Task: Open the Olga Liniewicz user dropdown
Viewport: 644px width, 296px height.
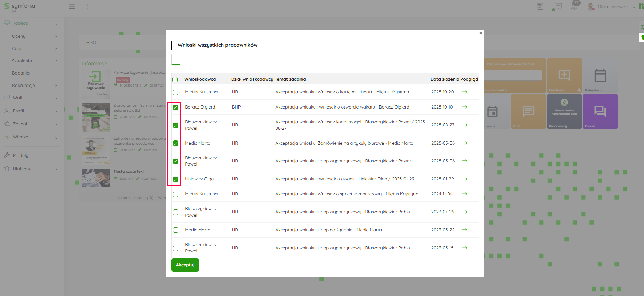Action: [x=613, y=7]
